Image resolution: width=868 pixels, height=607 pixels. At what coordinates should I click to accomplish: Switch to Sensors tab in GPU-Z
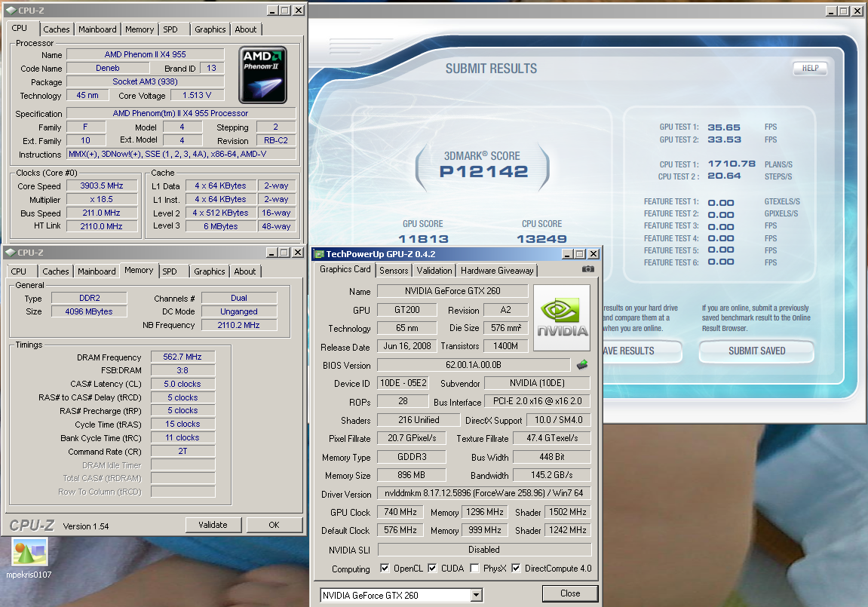tap(394, 271)
